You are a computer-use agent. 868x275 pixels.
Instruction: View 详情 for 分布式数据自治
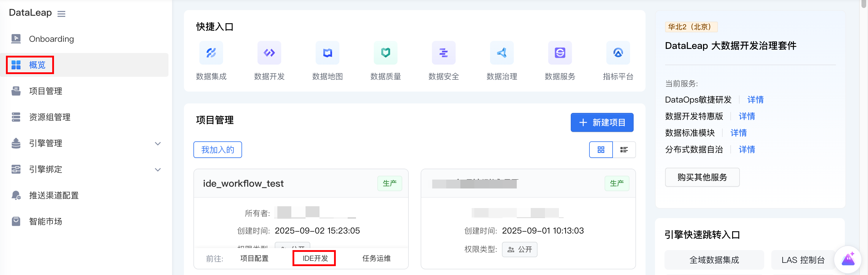click(747, 149)
